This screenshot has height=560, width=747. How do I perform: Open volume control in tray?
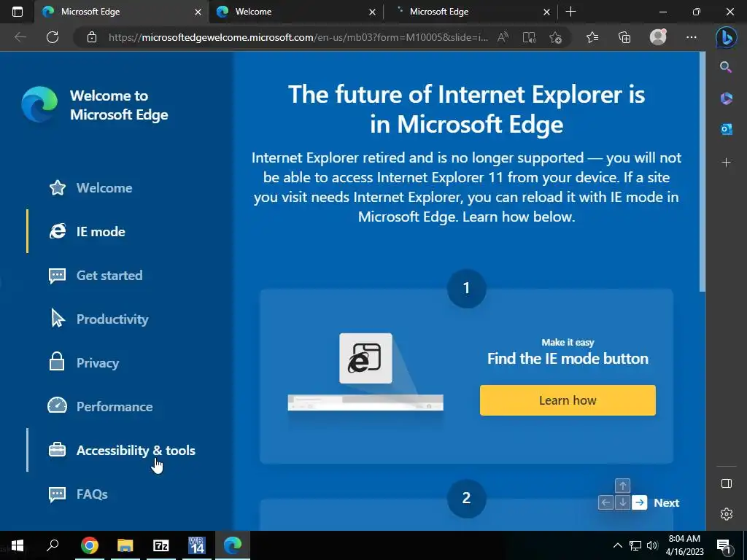pos(652,545)
